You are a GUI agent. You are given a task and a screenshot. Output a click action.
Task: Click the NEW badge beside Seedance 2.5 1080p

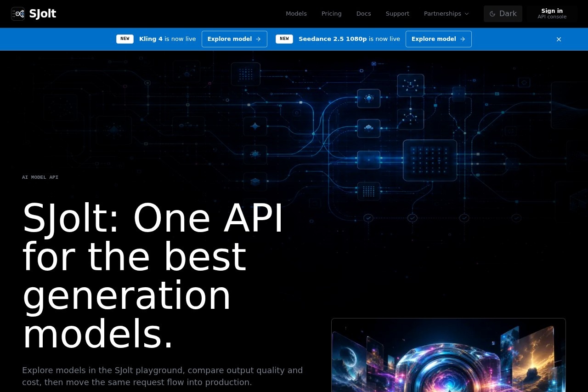pyautogui.click(x=284, y=39)
